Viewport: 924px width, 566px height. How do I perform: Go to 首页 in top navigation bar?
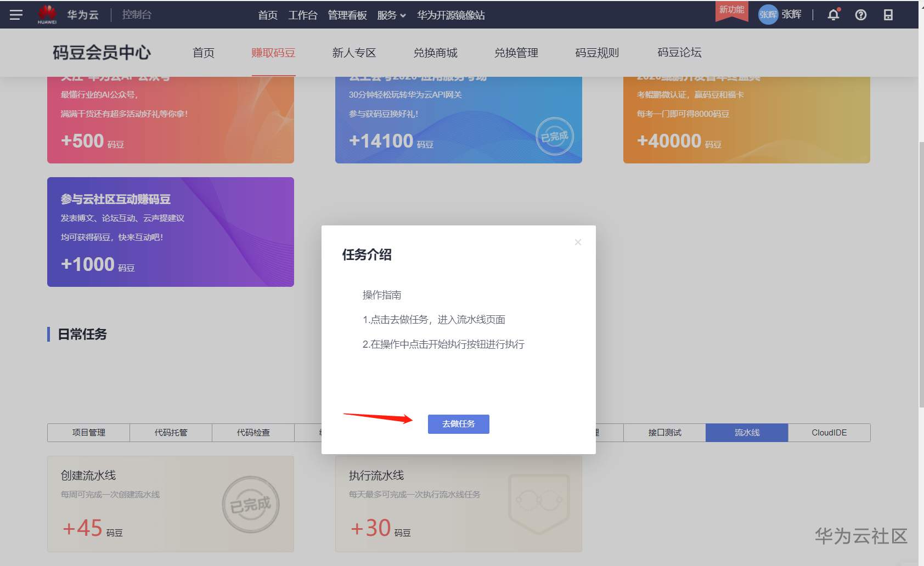point(268,15)
